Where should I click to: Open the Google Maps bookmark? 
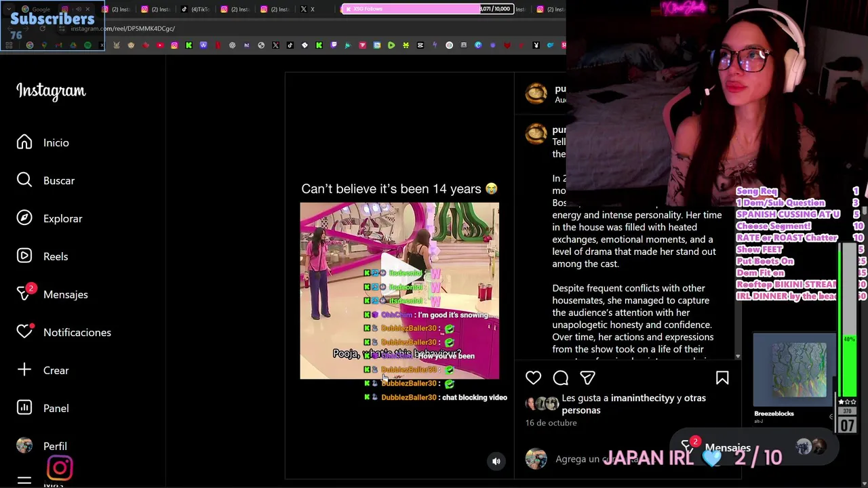[45, 45]
